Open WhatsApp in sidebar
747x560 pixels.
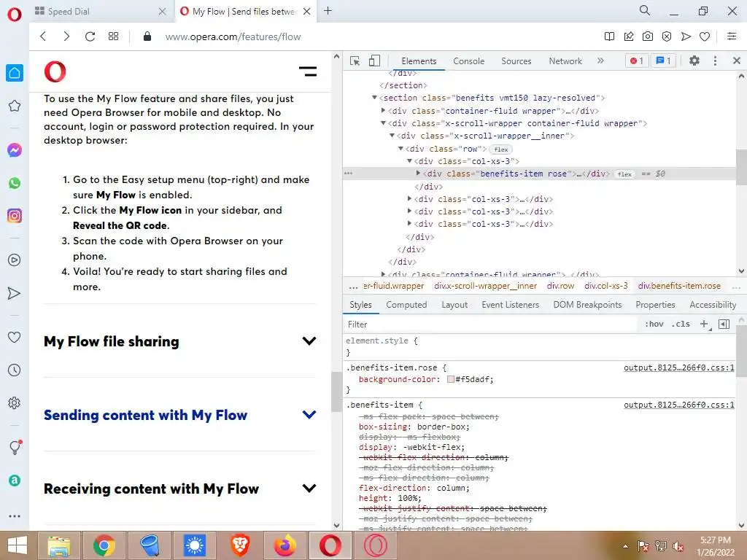click(x=15, y=183)
